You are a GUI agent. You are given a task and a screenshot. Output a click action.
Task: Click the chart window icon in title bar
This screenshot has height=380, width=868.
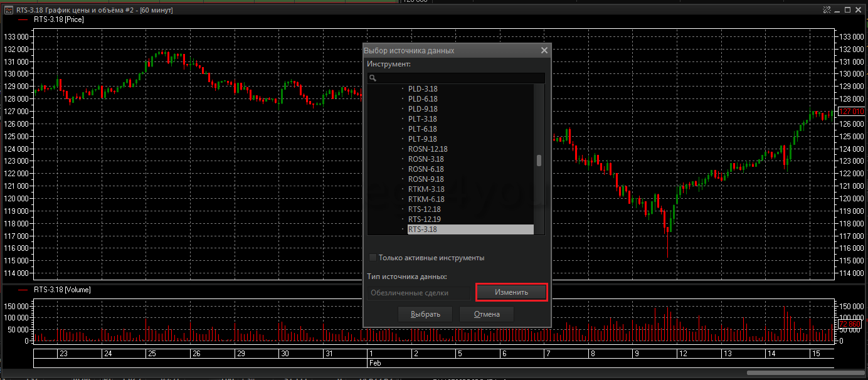8,10
